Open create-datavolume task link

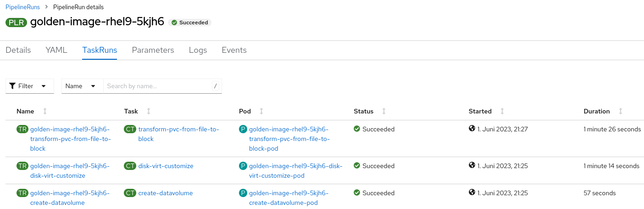pyautogui.click(x=166, y=193)
